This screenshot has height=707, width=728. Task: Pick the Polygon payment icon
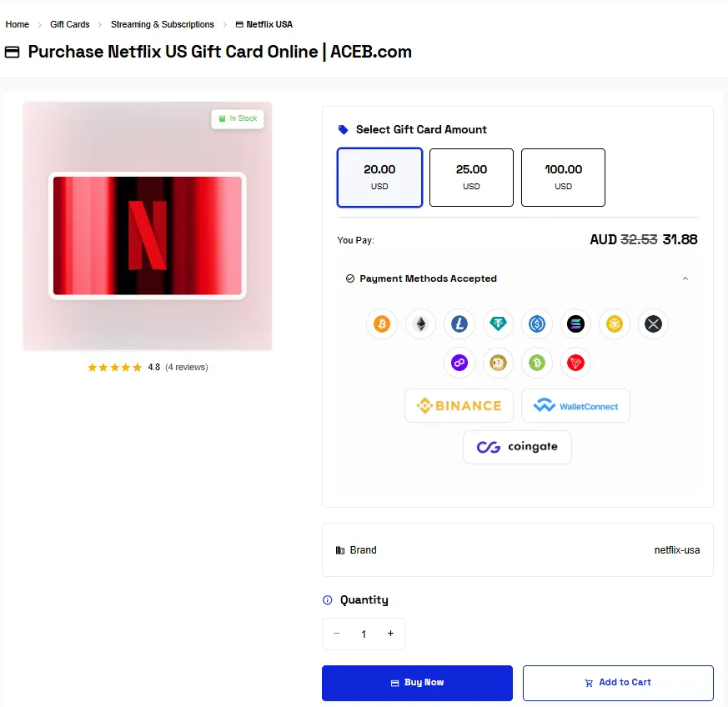(459, 363)
